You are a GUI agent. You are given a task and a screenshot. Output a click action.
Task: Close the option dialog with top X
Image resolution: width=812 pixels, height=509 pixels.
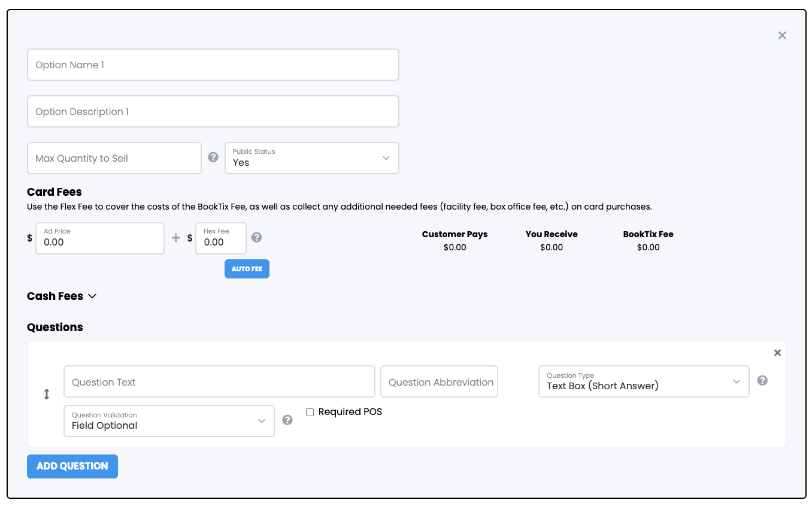tap(782, 35)
